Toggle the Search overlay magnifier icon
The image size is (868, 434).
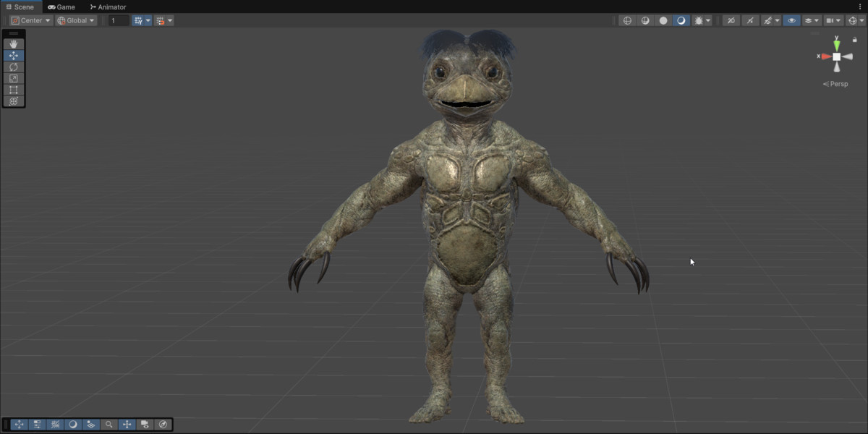[x=109, y=425]
